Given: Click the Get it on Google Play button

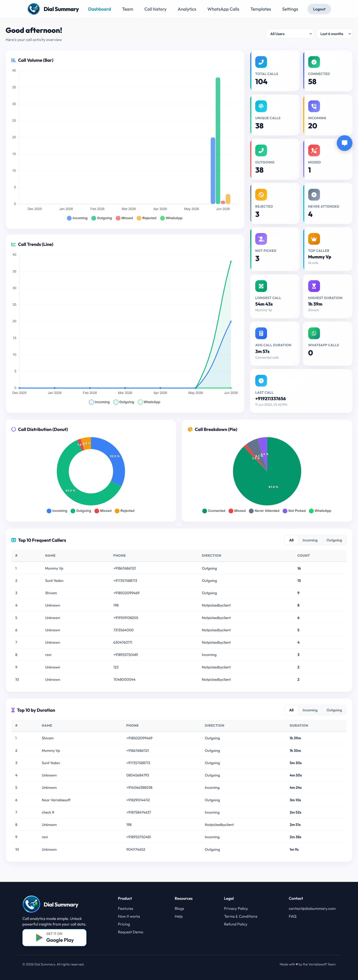Looking at the screenshot, I should point(54,937).
